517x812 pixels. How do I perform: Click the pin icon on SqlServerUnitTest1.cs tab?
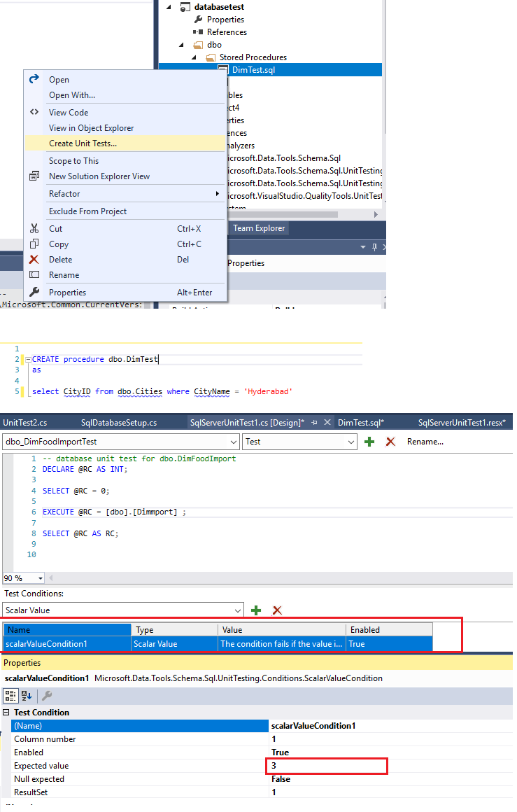[314, 423]
